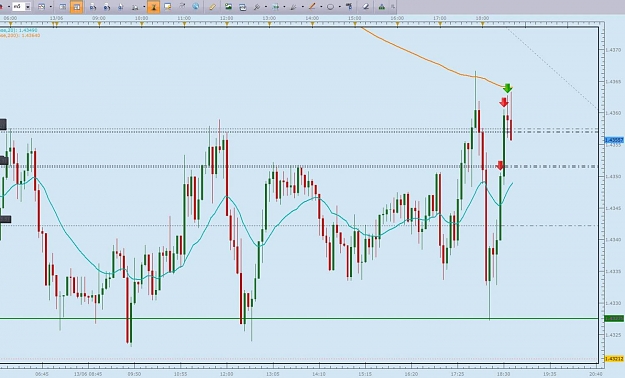Click the green crosshair grid icon
Screen dimensions: 625x378
click(x=275, y=7)
